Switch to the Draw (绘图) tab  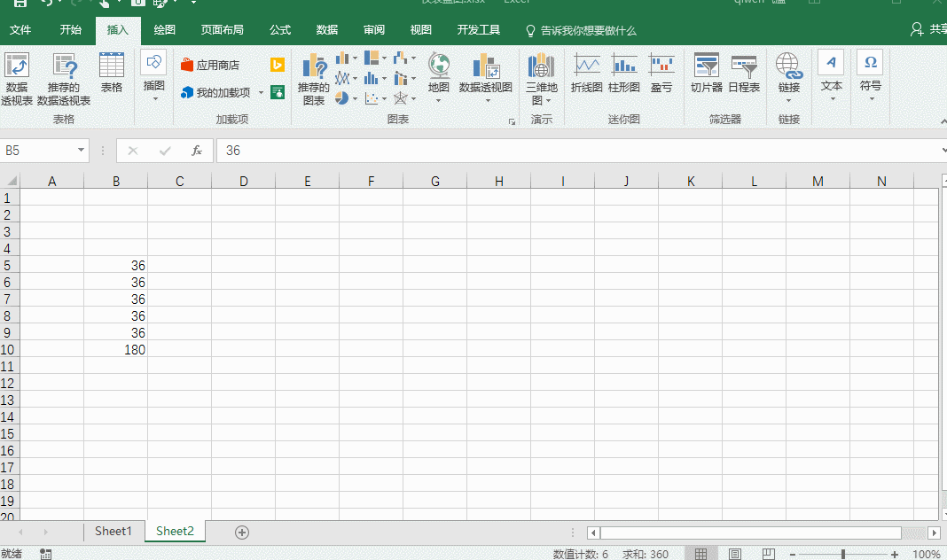coord(164,30)
